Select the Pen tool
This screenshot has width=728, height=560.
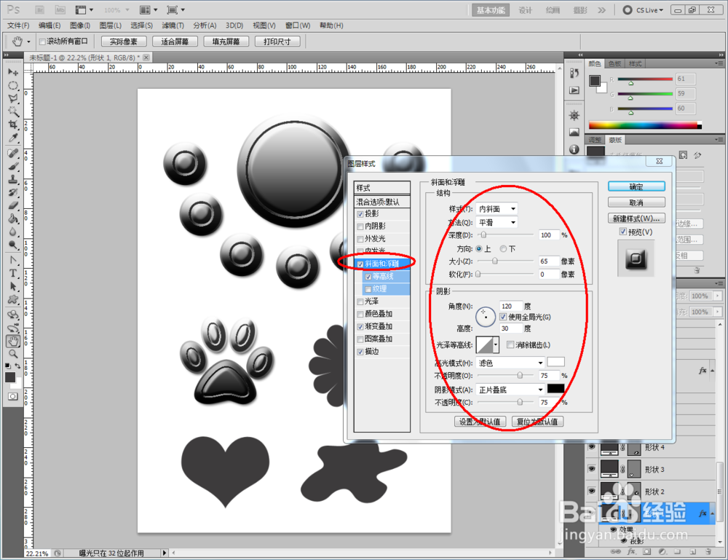point(13,260)
